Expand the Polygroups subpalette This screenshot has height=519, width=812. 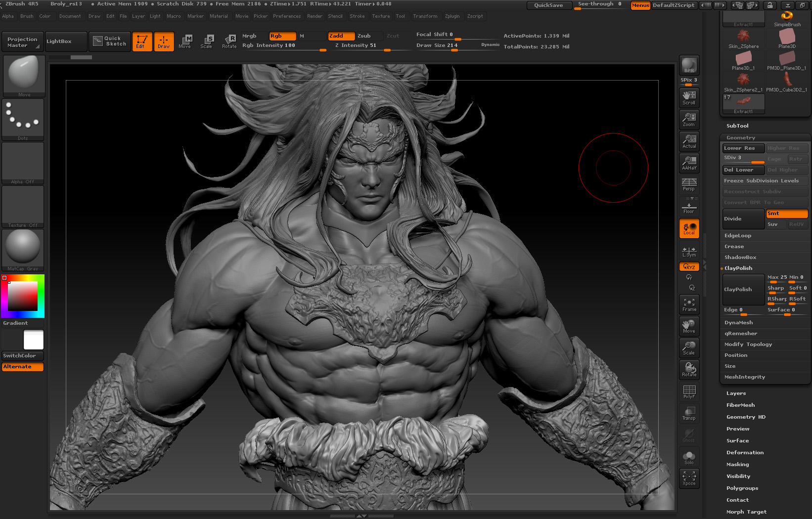[742, 488]
